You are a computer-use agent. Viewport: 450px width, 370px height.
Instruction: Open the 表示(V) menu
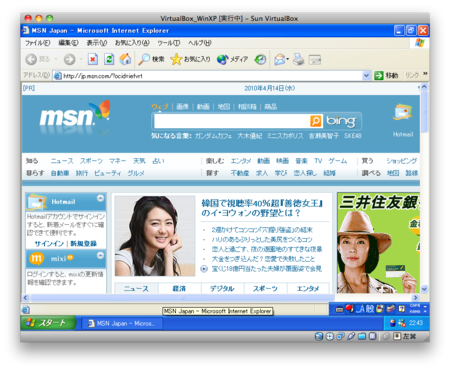[97, 43]
